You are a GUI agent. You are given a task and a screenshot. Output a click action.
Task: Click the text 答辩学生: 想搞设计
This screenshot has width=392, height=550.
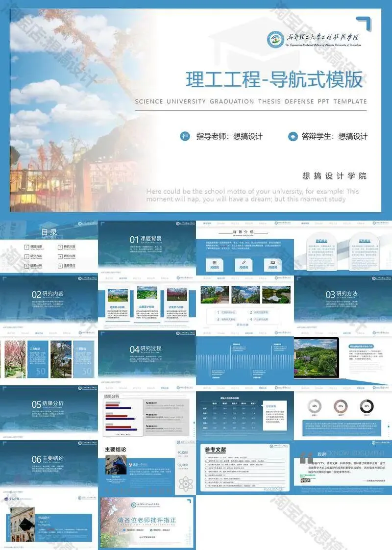(335, 136)
